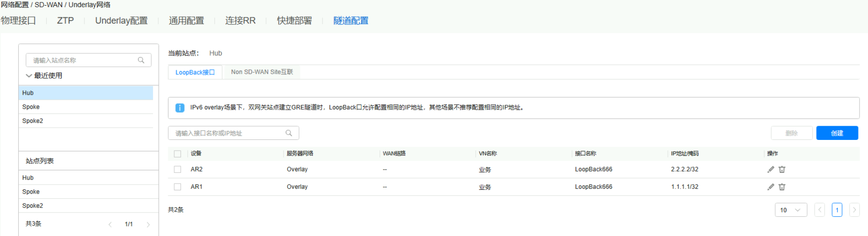Switch to Non SD-WAN Site互联 tab
Viewport: 868px width, 236px height.
[x=262, y=72]
